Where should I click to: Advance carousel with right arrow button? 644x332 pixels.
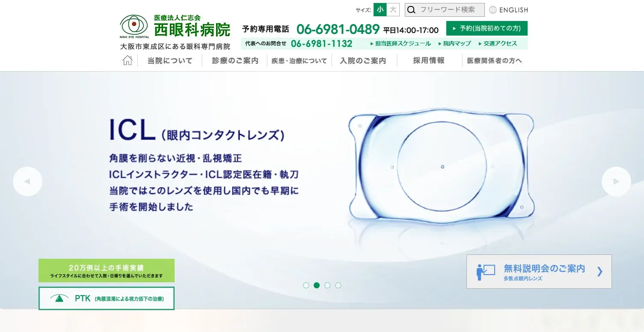click(x=616, y=182)
